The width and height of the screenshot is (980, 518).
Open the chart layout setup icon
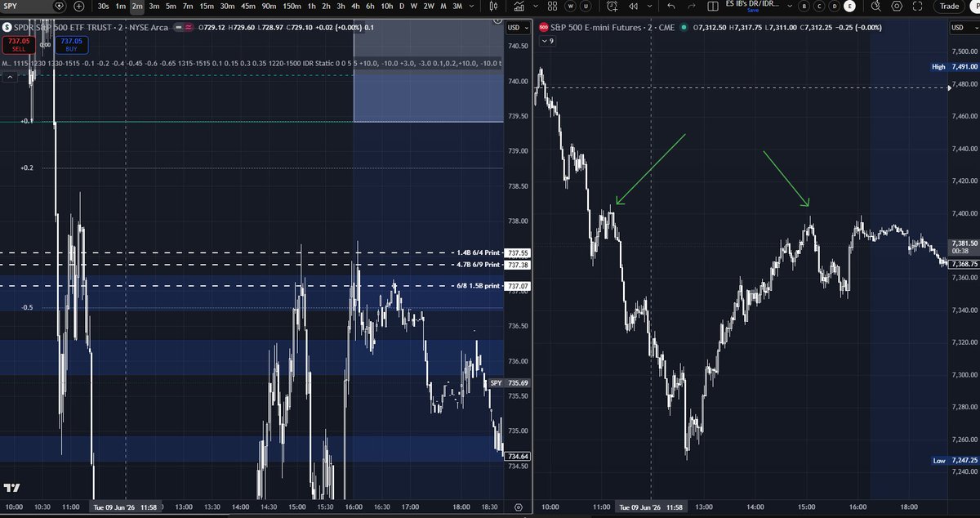712,6
